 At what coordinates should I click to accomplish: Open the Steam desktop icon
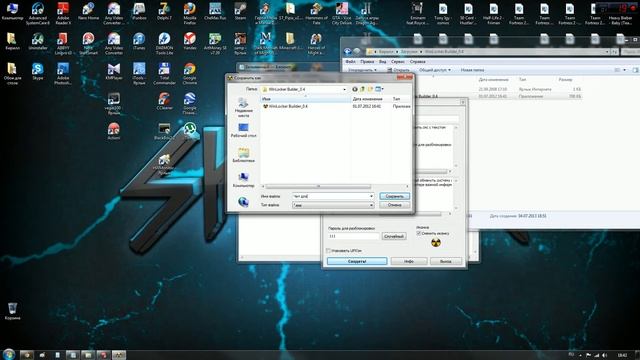point(240,11)
